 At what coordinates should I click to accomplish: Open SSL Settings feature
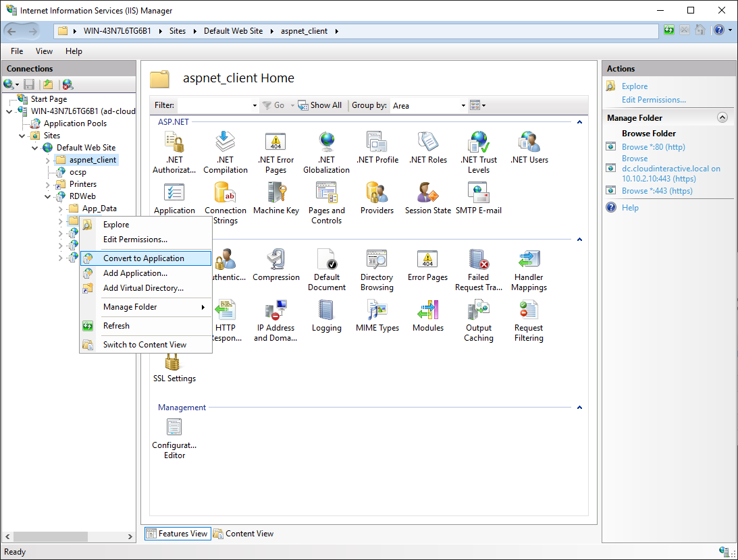(174, 369)
